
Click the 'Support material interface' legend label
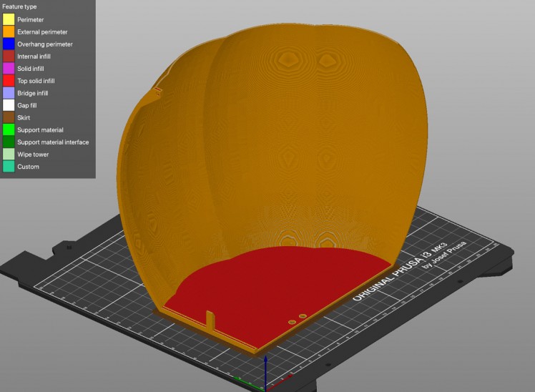[53, 142]
